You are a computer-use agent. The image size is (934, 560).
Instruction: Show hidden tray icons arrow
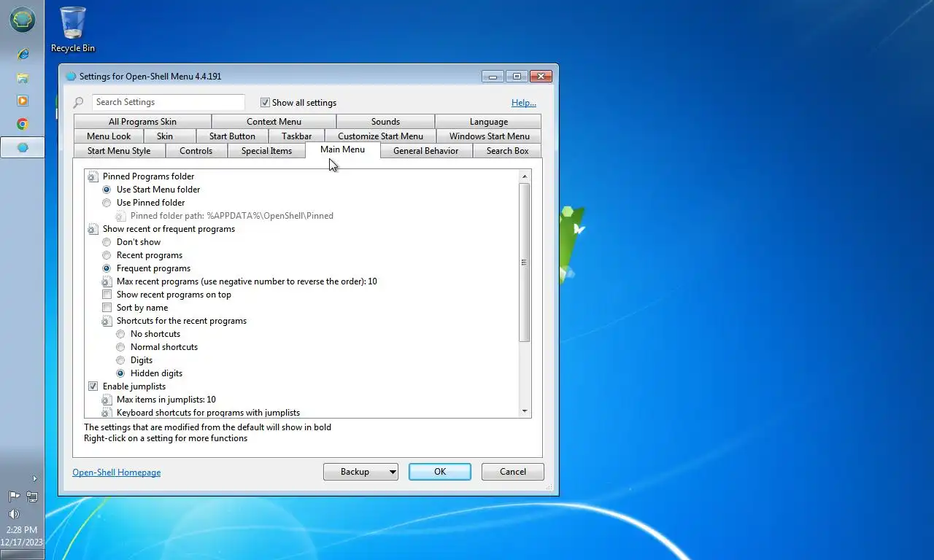tap(34, 479)
